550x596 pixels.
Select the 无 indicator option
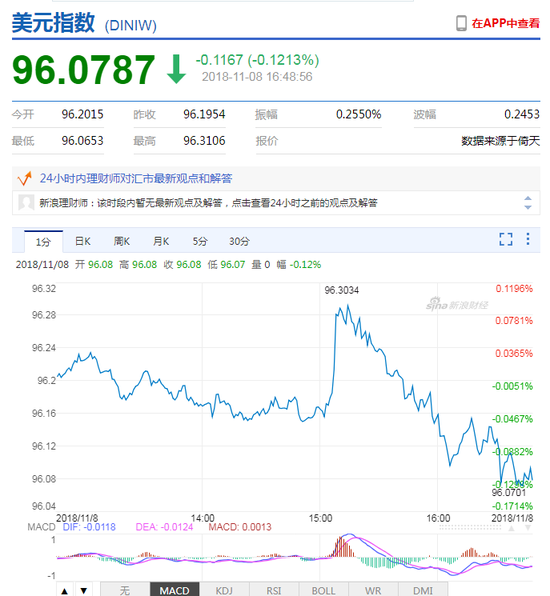[x=125, y=590]
